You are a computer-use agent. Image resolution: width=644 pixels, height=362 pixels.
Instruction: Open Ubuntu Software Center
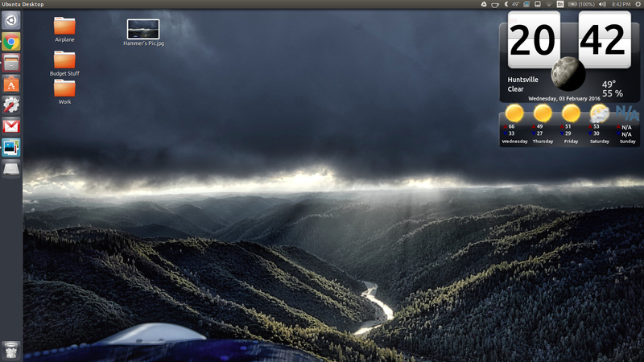[11, 84]
